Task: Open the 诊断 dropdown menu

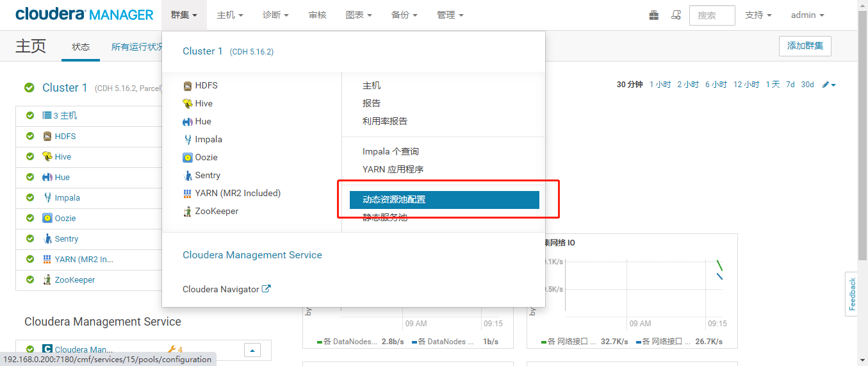Action: [x=275, y=15]
